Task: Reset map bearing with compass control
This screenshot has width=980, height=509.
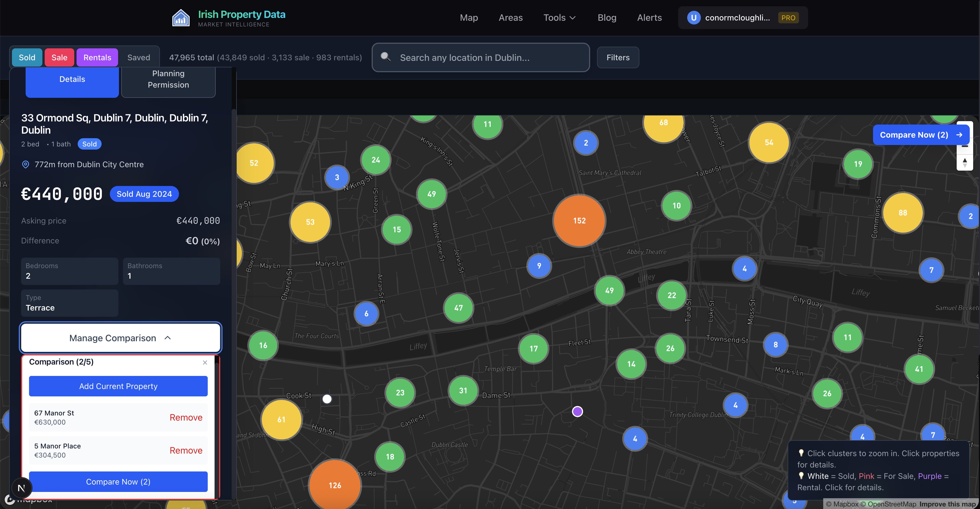Action: pyautogui.click(x=964, y=162)
